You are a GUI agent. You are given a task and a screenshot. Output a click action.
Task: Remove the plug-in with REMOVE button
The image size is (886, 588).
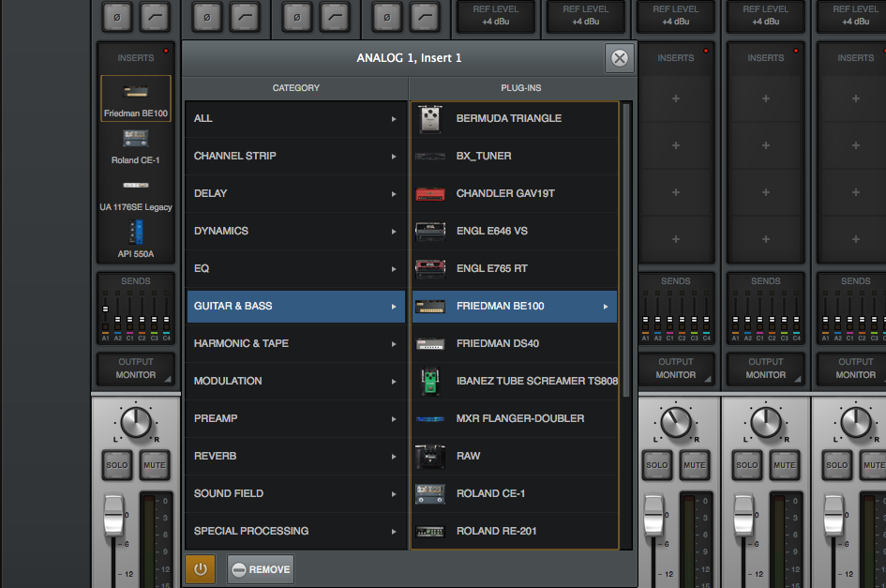click(x=261, y=569)
